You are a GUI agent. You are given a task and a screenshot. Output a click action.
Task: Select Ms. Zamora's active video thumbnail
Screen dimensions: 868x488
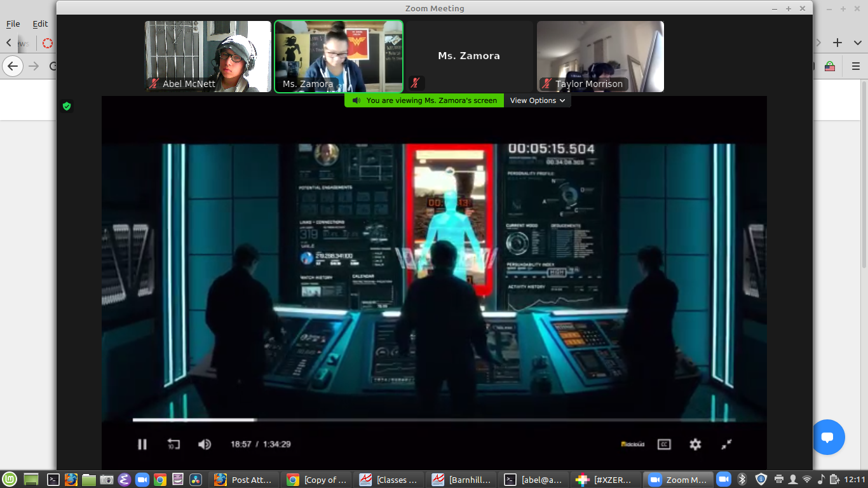click(x=339, y=57)
